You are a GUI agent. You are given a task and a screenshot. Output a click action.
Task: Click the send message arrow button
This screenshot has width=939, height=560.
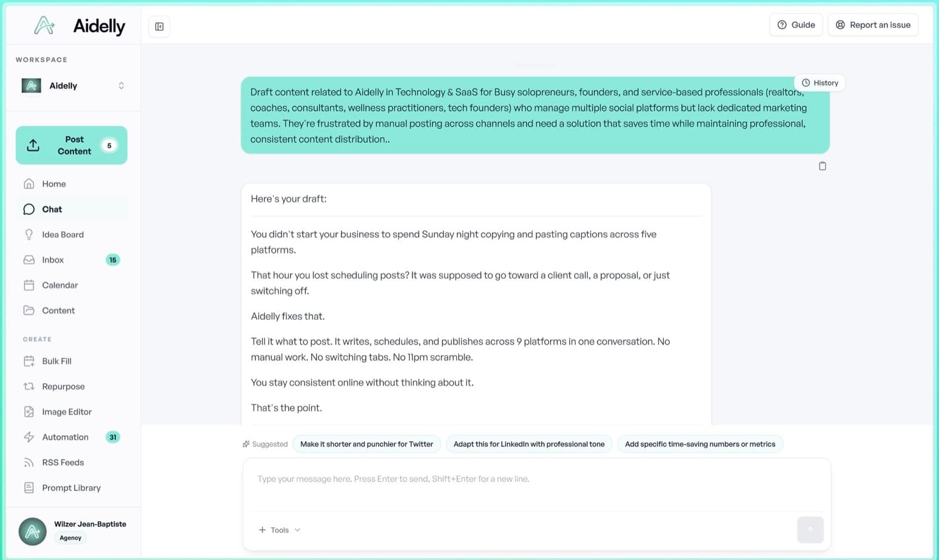click(810, 530)
